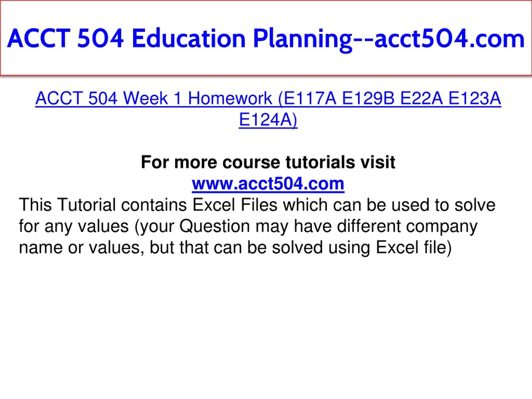Click the E129B code in the homework link
The height and width of the screenshot is (399, 532).
click(x=368, y=98)
